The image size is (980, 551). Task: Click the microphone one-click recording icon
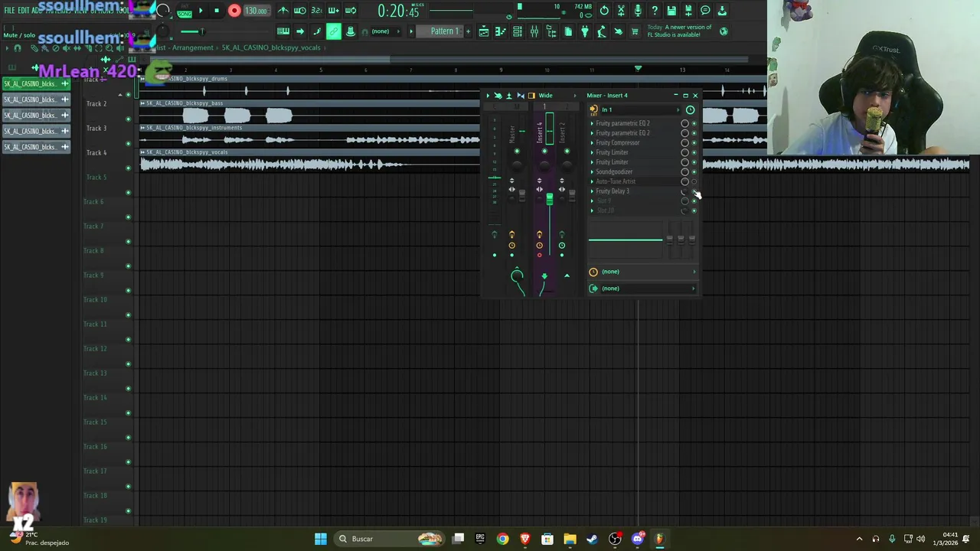pos(638,11)
